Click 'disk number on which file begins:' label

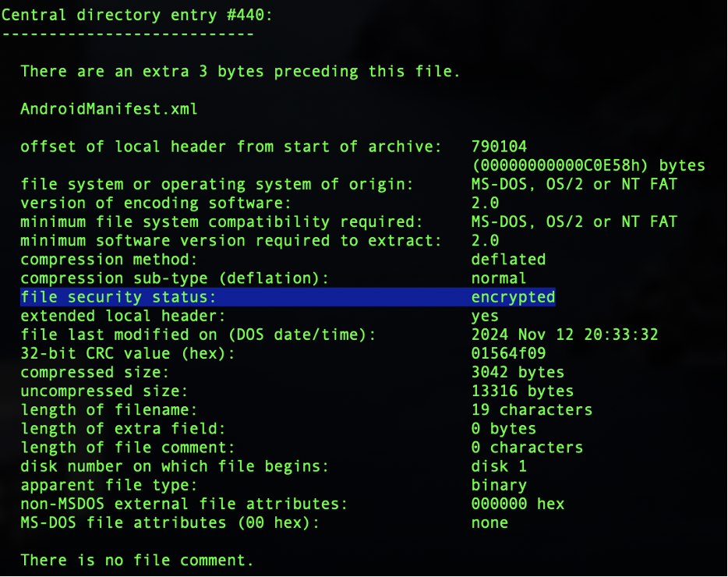(x=175, y=466)
